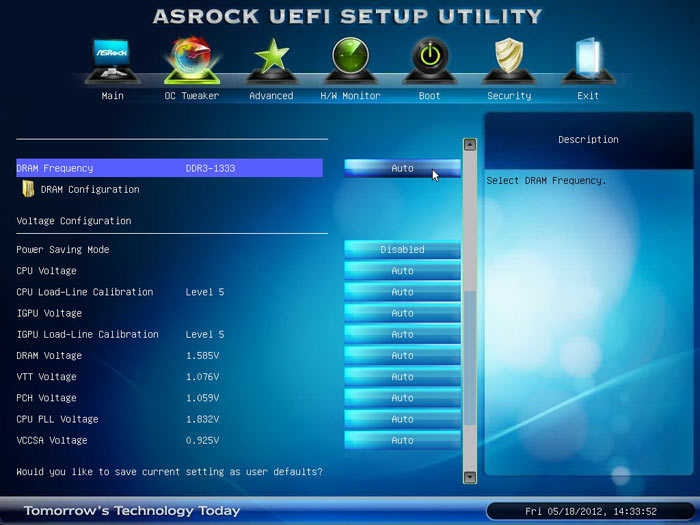The image size is (700, 525).
Task: Click the 1.059V PCH value
Action: (203, 398)
